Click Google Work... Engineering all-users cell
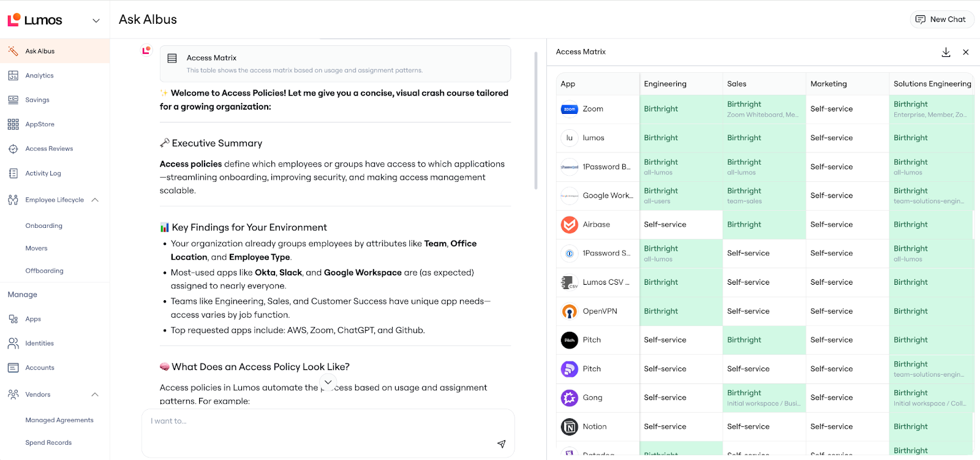The height and width of the screenshot is (460, 980). coord(681,195)
